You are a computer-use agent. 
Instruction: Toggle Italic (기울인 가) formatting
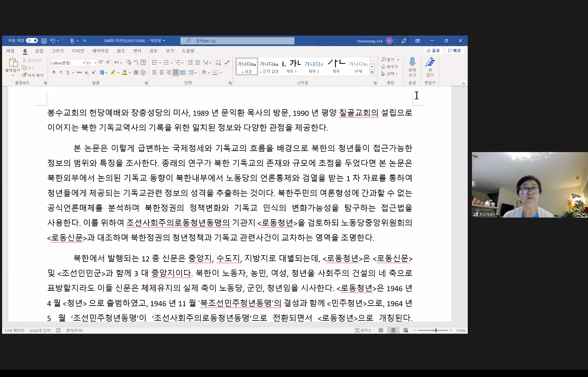pos(60,73)
